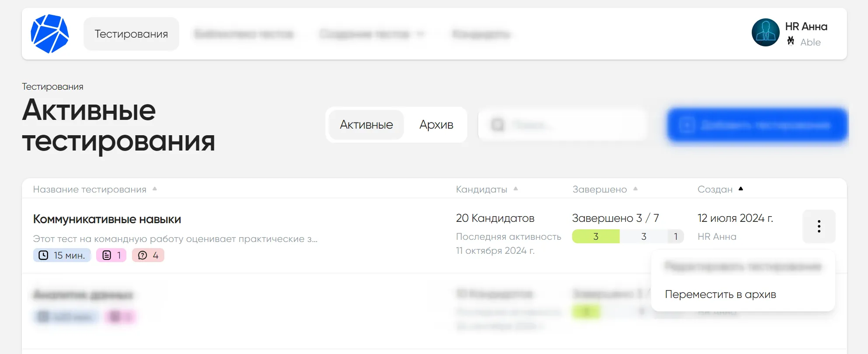
Task: Click the green progress segment showing 3
Action: 596,236
